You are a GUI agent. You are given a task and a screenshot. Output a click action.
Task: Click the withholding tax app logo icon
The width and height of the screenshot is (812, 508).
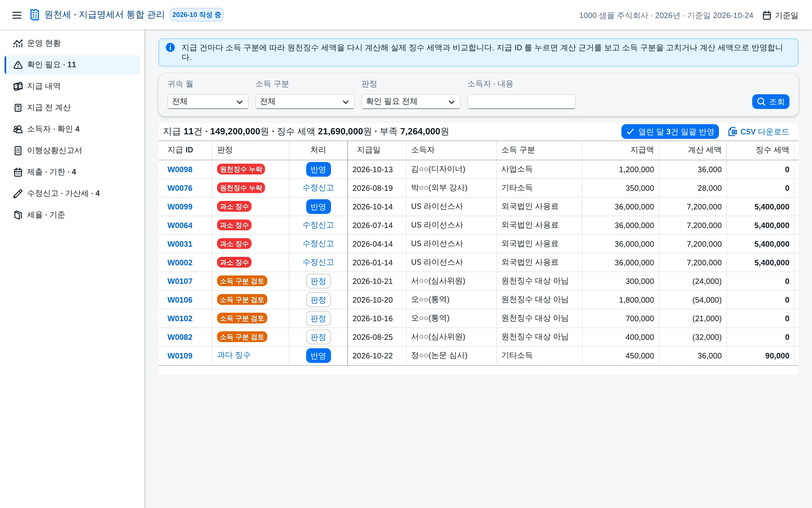35,15
